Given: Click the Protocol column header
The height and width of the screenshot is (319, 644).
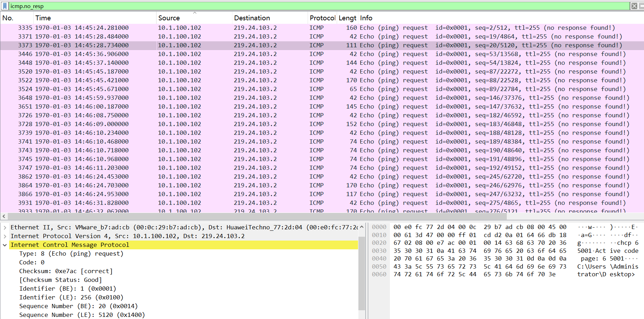Looking at the screenshot, I should pos(322,18).
